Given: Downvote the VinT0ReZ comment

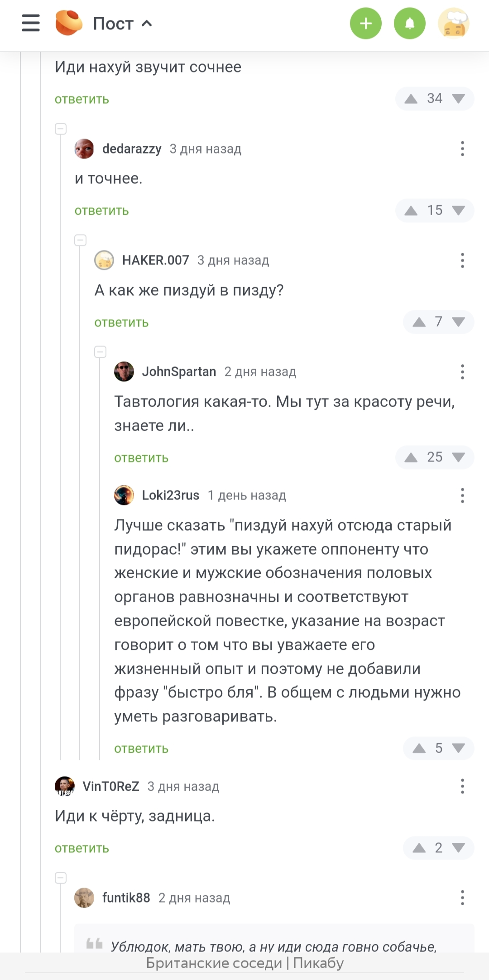Looking at the screenshot, I should 459,848.
